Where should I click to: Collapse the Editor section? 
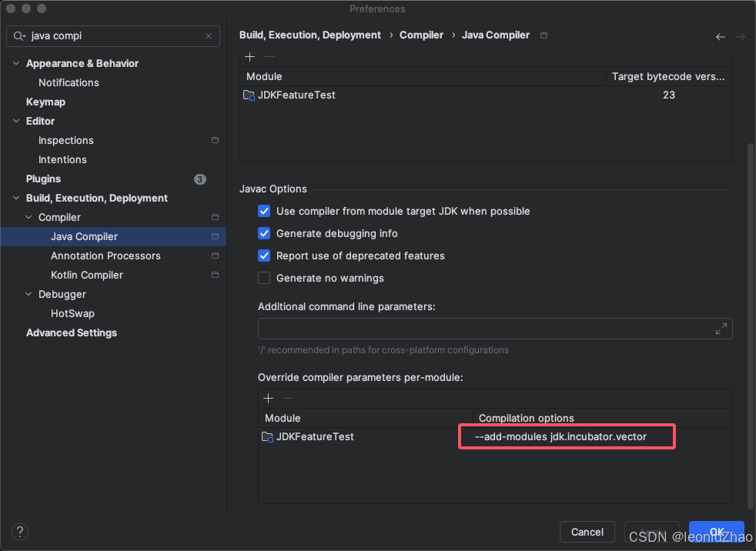point(15,121)
